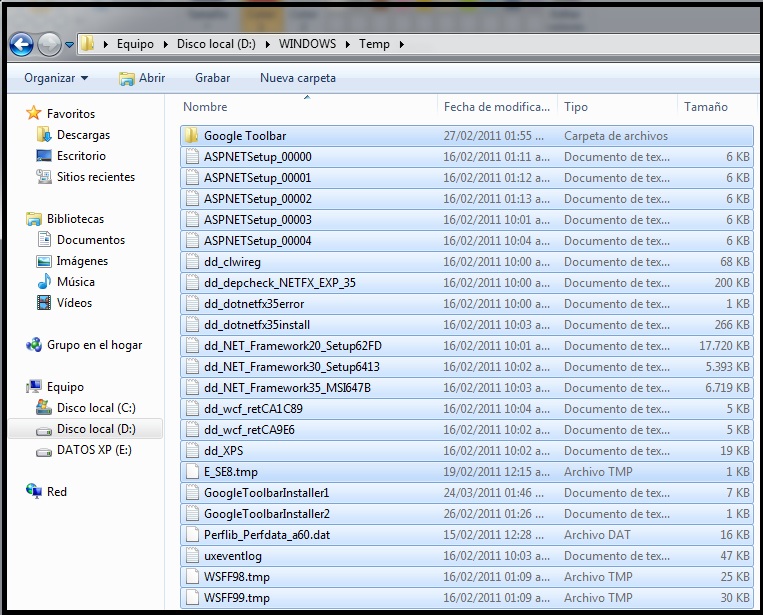Image resolution: width=763 pixels, height=615 pixels.
Task: Sort by the Tamaño column header
Action: (x=706, y=107)
